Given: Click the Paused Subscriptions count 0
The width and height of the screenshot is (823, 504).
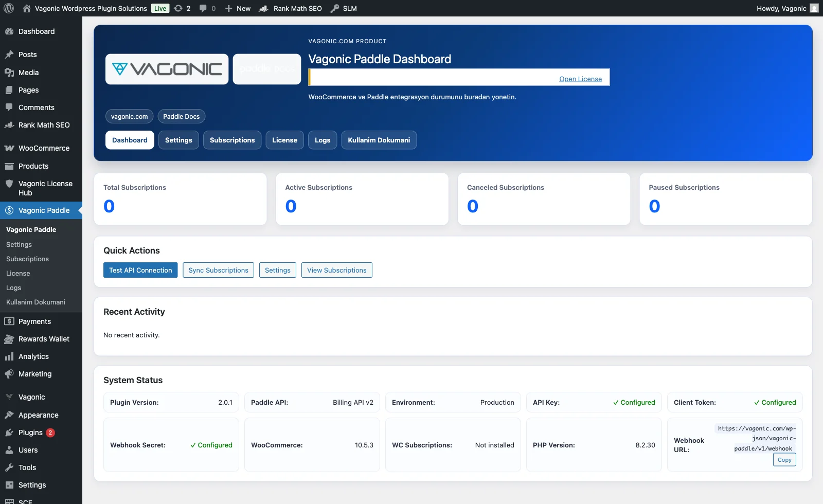Looking at the screenshot, I should click(654, 206).
